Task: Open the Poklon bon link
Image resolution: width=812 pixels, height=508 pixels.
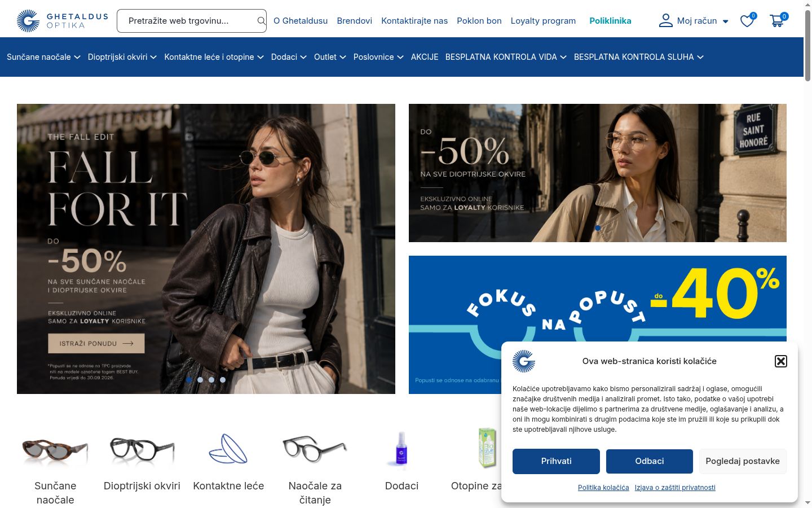Action: coord(479,21)
